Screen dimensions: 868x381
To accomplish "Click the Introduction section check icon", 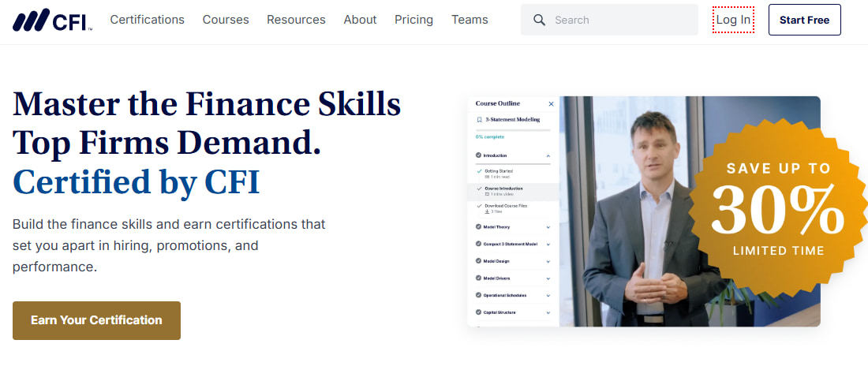I will [x=479, y=155].
